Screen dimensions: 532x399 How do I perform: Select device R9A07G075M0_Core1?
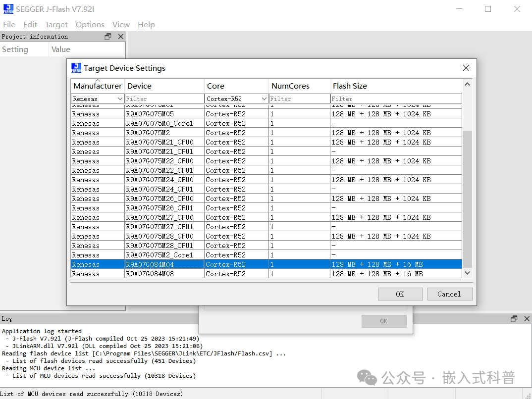coord(266,123)
